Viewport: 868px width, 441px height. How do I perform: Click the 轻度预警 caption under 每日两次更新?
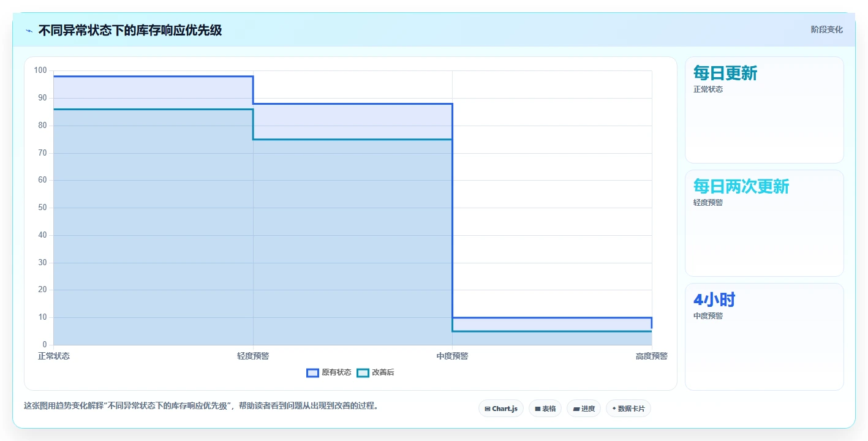[708, 203]
